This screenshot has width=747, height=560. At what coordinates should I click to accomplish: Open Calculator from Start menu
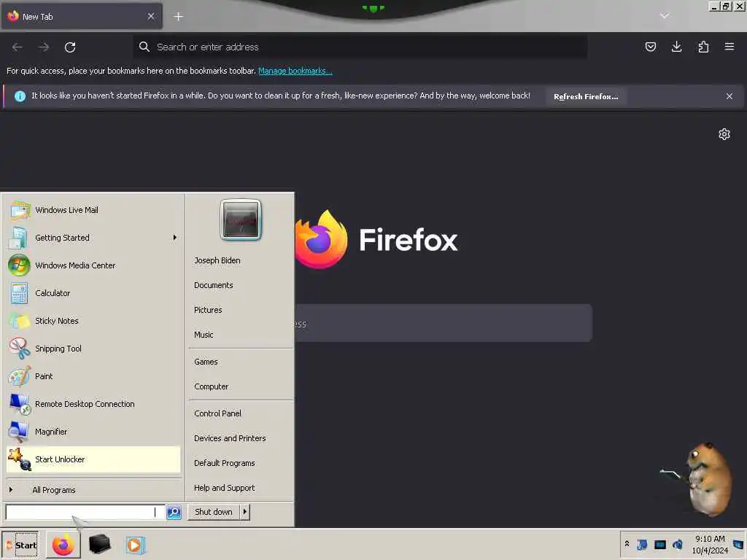pos(93,293)
